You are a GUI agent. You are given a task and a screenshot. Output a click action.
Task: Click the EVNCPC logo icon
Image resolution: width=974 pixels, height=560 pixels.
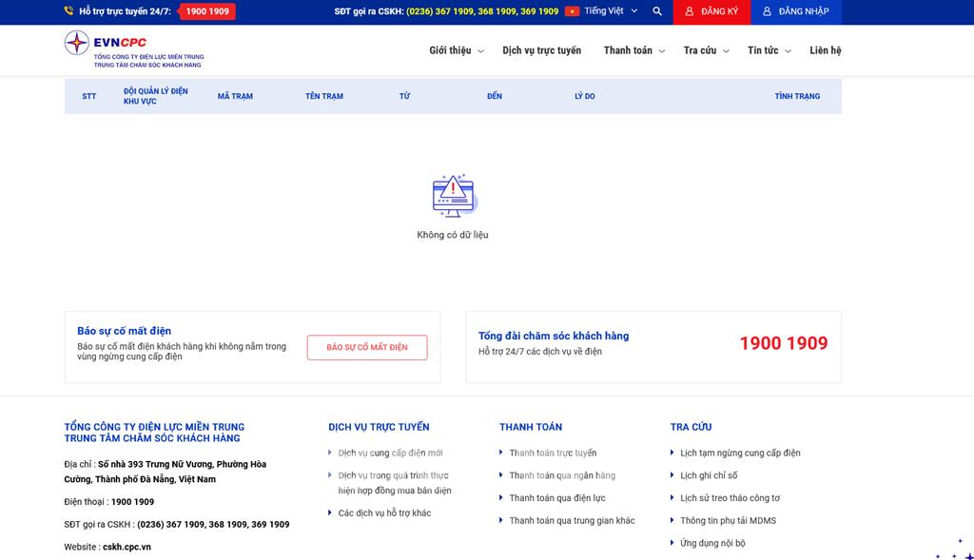tap(77, 43)
